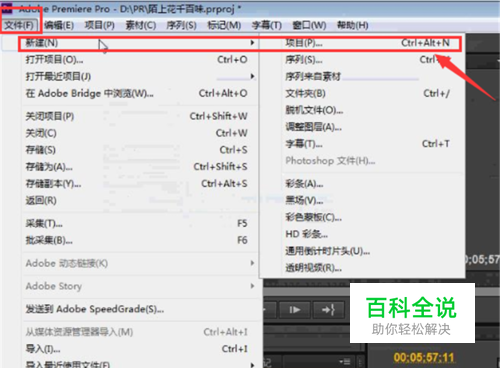Open the 素材(C) menu

coord(141,25)
